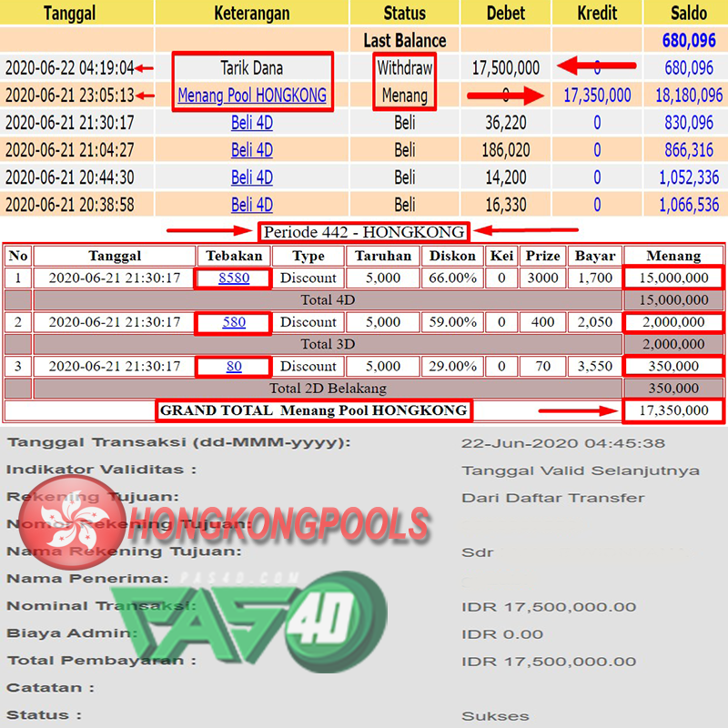Screen dimensions: 728x728
Task: Select the 18,180,096 saldo value
Action: pyautogui.click(x=689, y=96)
